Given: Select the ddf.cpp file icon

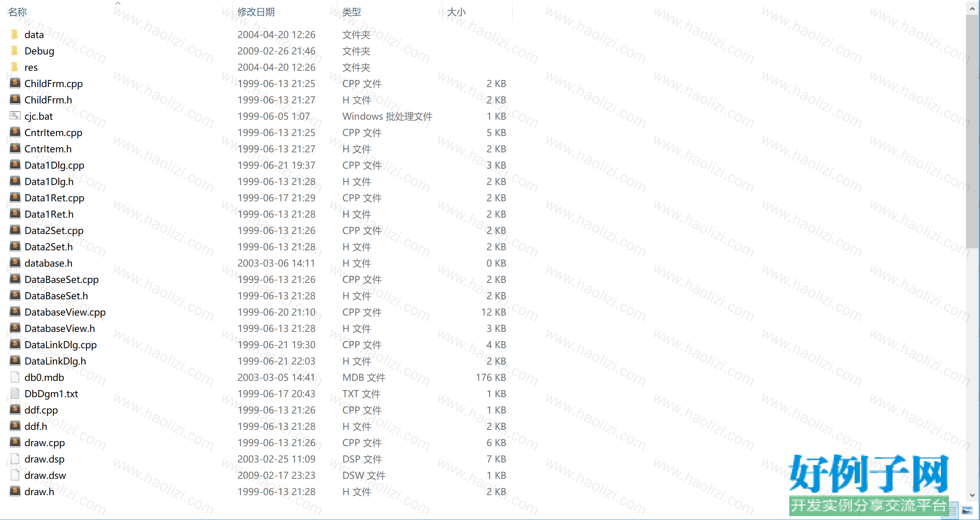Looking at the screenshot, I should pos(15,410).
